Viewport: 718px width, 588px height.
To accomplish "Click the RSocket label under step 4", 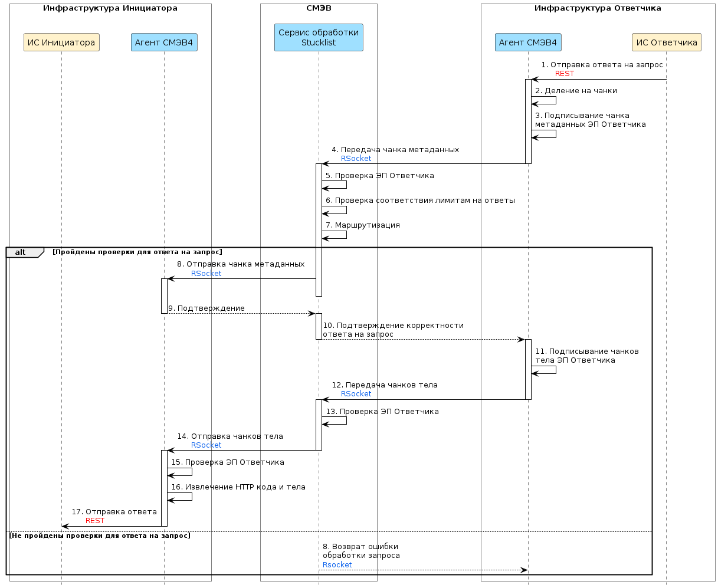I will [x=356, y=159].
